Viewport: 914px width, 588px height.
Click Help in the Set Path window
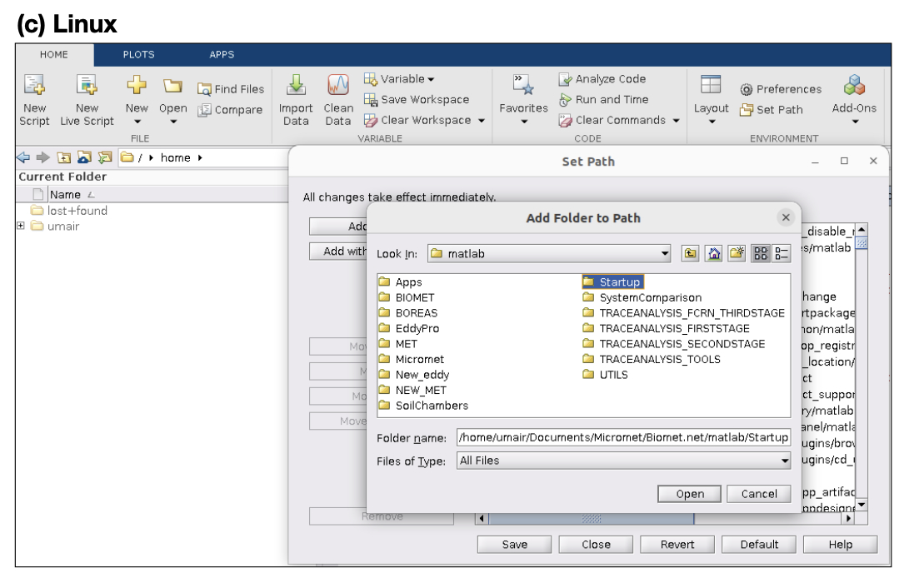(841, 545)
